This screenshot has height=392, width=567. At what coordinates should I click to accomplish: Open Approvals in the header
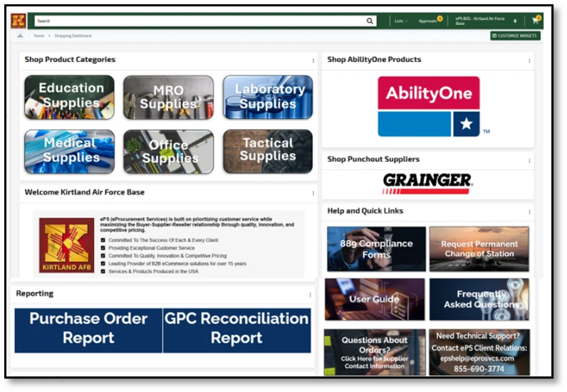(x=428, y=21)
